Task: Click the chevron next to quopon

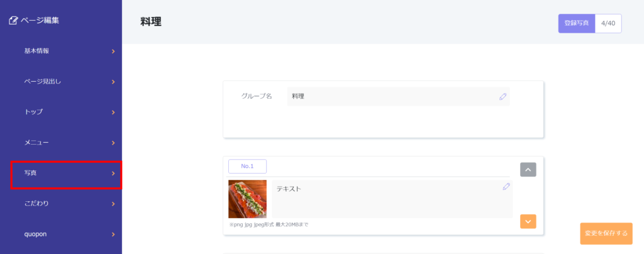Action: point(113,235)
